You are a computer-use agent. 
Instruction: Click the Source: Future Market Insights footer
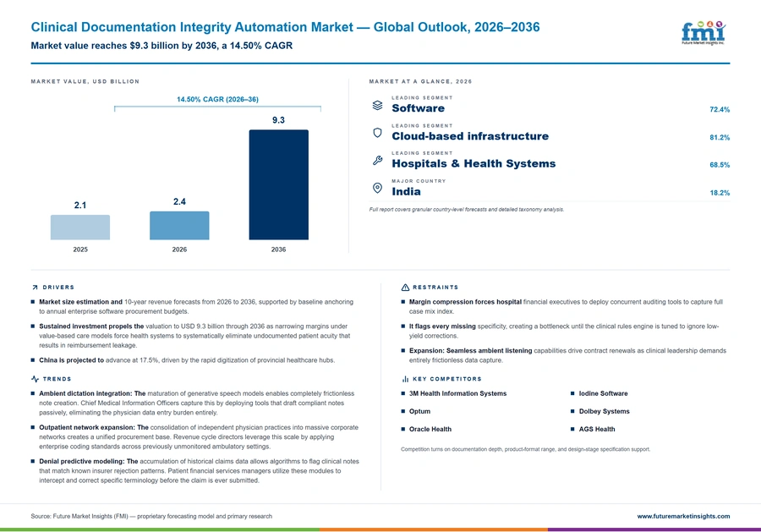point(151,516)
